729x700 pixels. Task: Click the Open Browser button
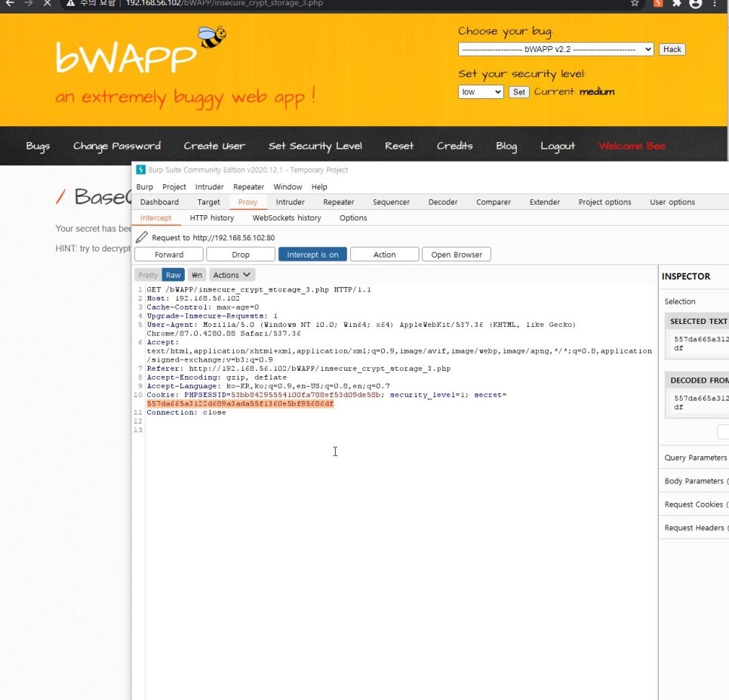457,254
